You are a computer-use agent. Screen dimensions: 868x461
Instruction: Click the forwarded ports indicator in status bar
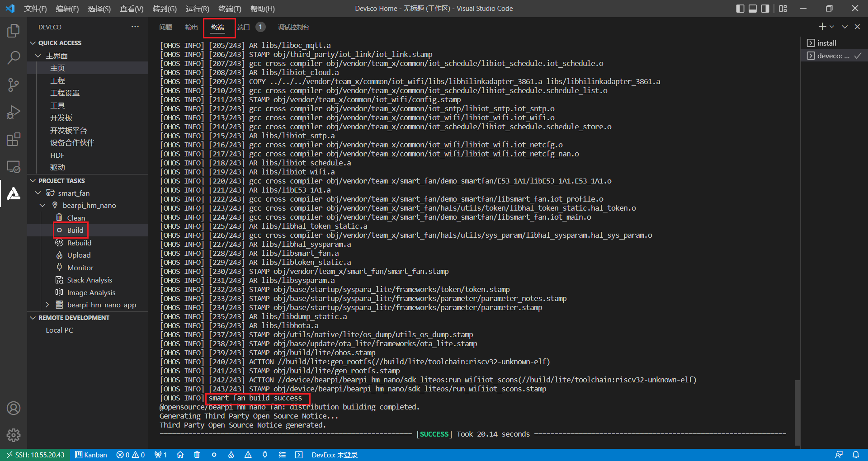pyautogui.click(x=160, y=455)
